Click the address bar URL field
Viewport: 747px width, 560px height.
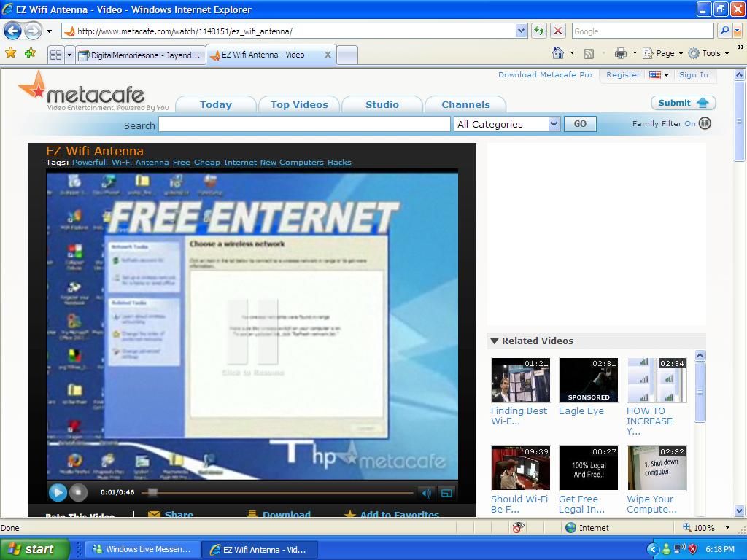pyautogui.click(x=295, y=31)
